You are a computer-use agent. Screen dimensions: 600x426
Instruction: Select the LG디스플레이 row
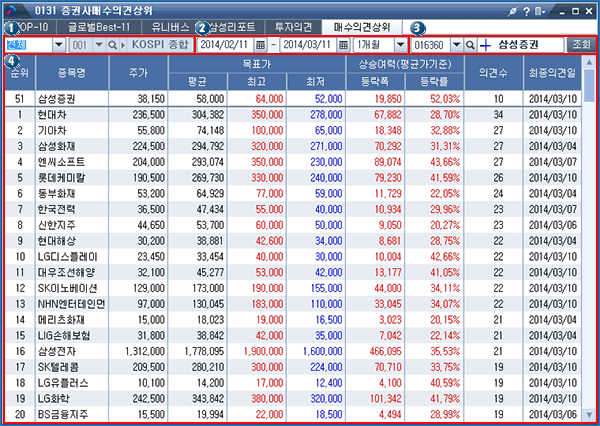(293, 256)
